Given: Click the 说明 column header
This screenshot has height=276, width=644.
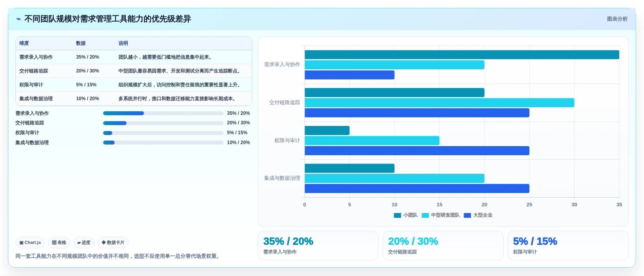Looking at the screenshot, I should 123,43.
